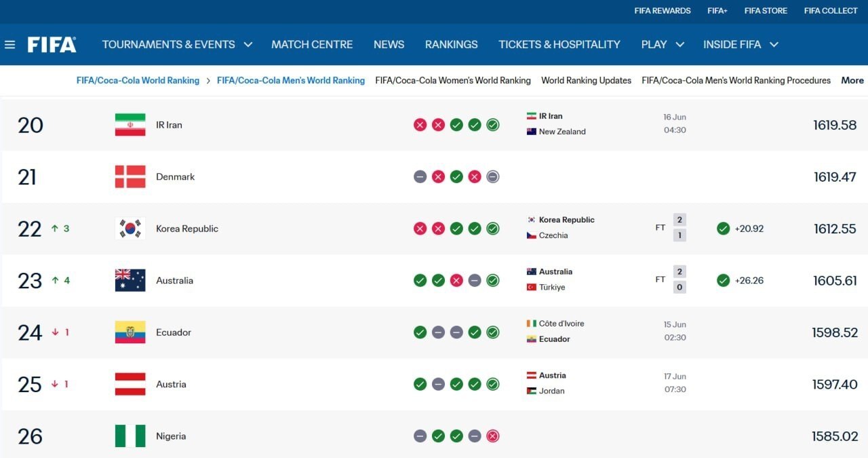Image resolution: width=868 pixels, height=458 pixels.
Task: Click the More link in the sub-navigation
Action: pos(852,80)
